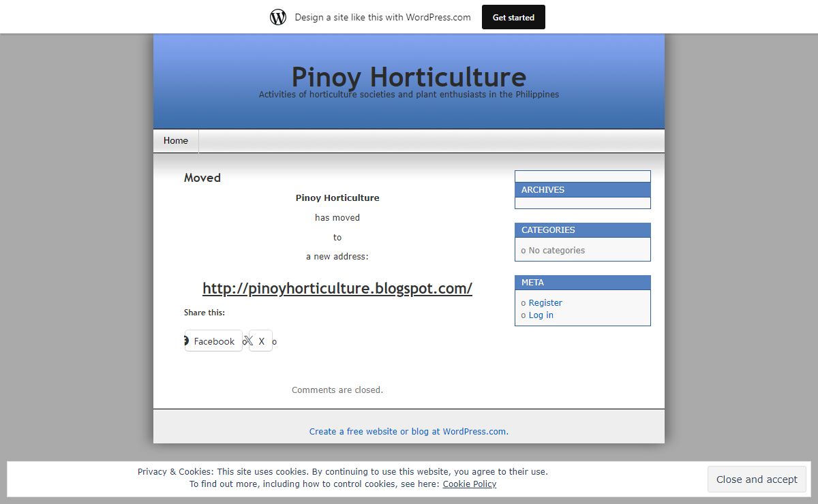Click the Share this label
The width and height of the screenshot is (818, 504).
pyautogui.click(x=204, y=313)
